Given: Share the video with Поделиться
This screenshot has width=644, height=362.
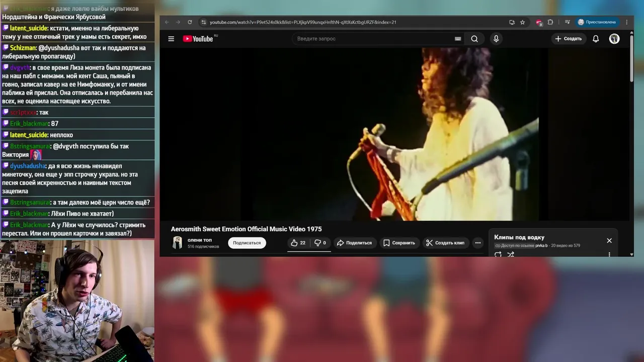Looking at the screenshot, I should tap(354, 243).
